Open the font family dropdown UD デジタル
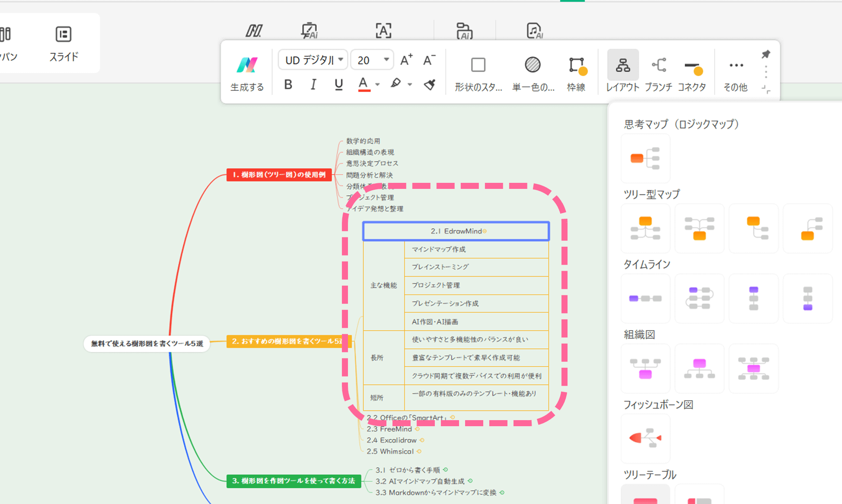Viewport: 842px width, 504px height. 313,60
